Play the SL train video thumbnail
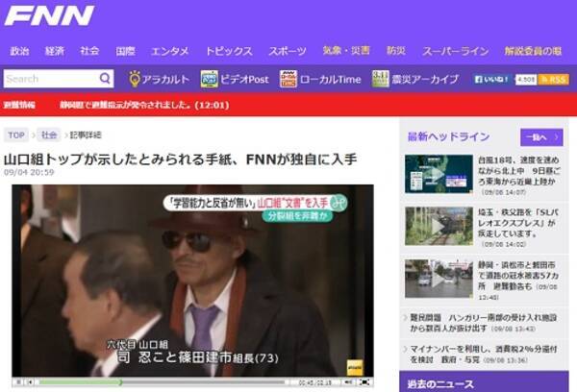 [439, 226]
